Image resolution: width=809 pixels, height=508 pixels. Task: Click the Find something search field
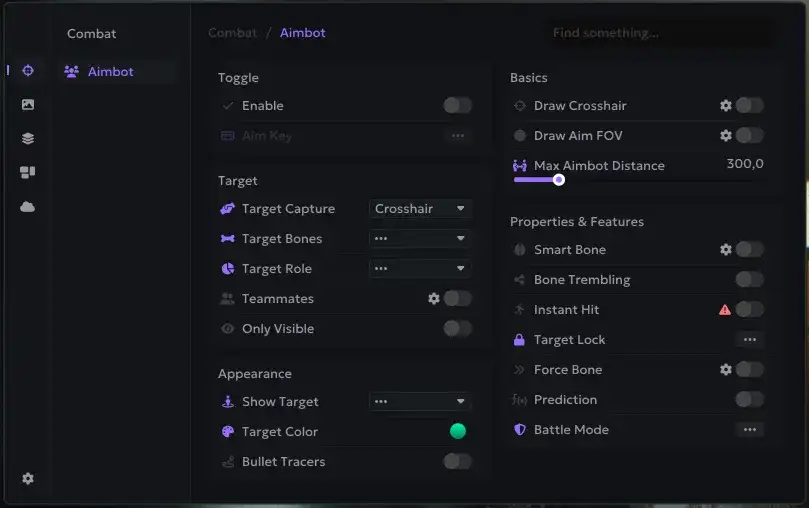pyautogui.click(x=660, y=33)
